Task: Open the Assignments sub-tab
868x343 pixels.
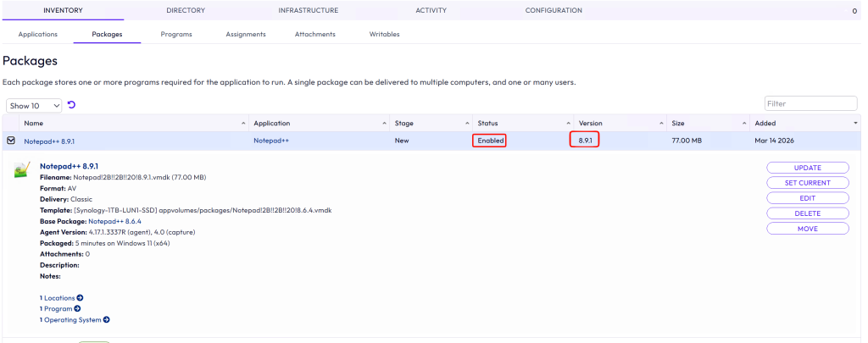Action: click(x=246, y=34)
